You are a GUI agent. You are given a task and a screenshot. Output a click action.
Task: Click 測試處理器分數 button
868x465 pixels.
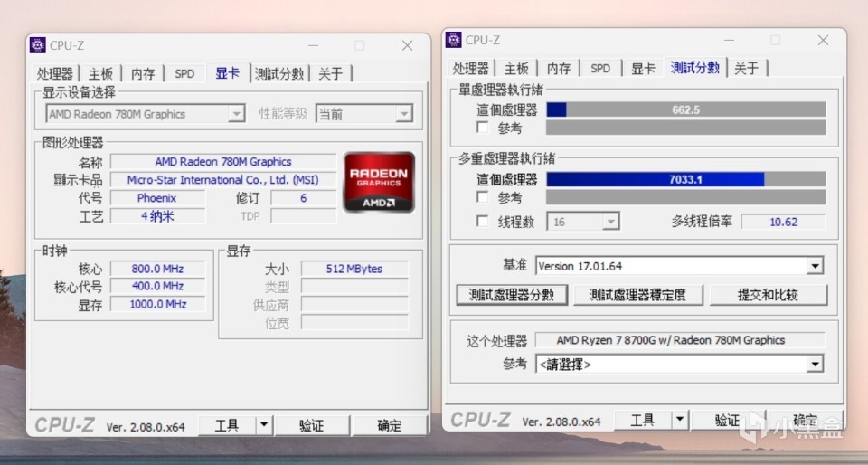coord(512,295)
